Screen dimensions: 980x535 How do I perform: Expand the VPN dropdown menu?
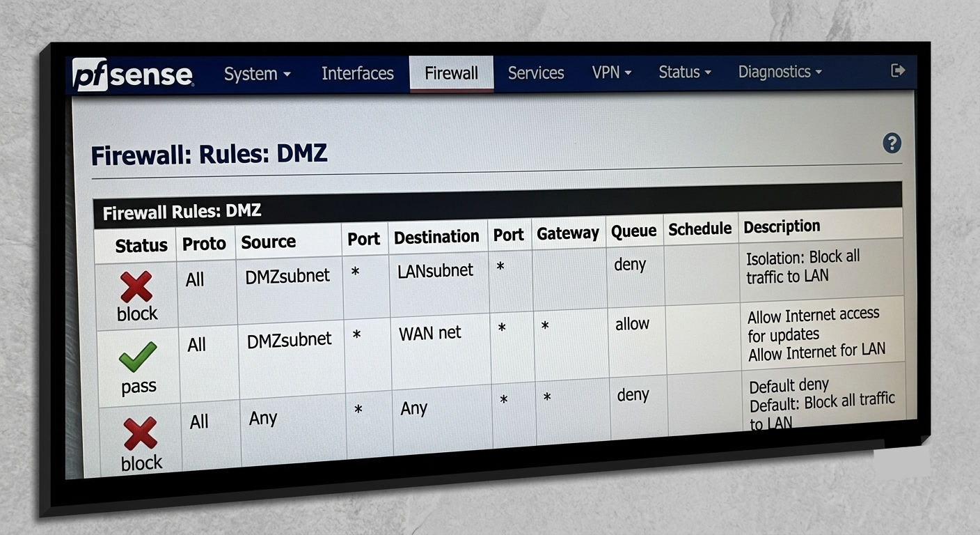click(612, 72)
